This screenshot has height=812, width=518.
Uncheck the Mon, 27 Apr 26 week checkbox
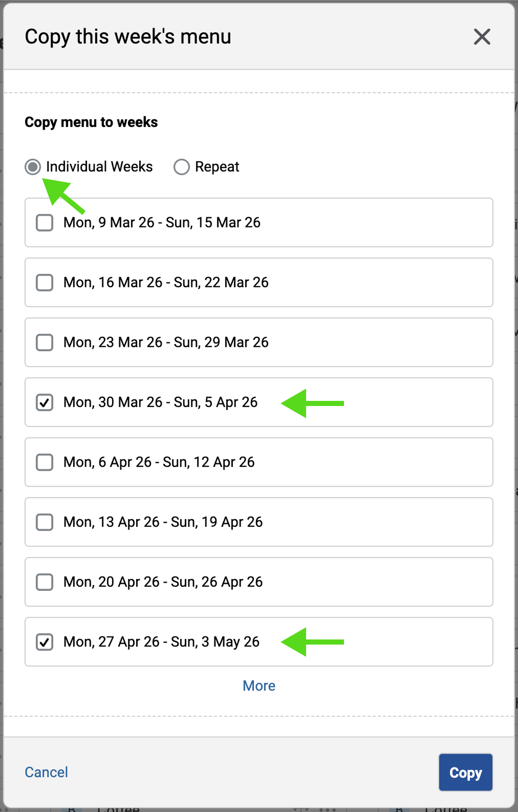[45, 642]
